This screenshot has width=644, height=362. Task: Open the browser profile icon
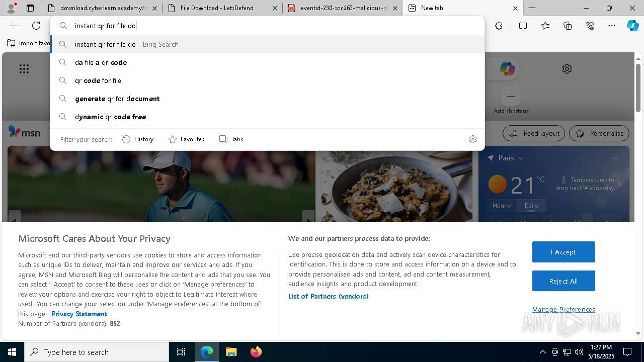point(11,8)
